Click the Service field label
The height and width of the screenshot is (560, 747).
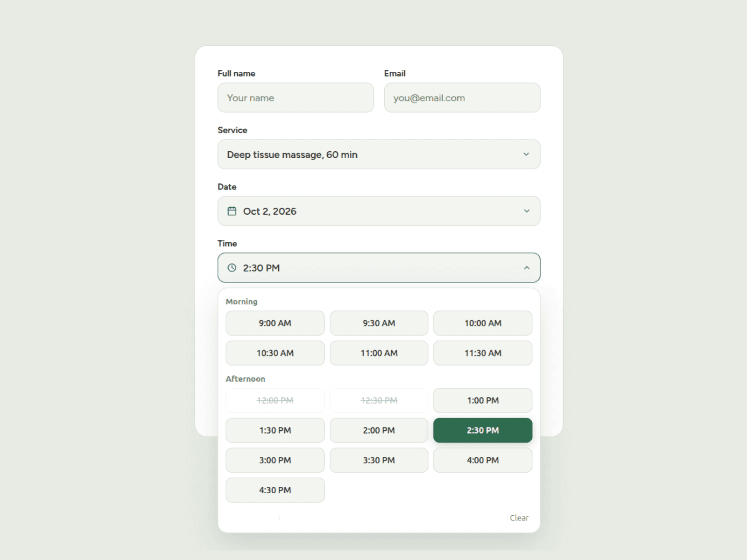pos(232,130)
